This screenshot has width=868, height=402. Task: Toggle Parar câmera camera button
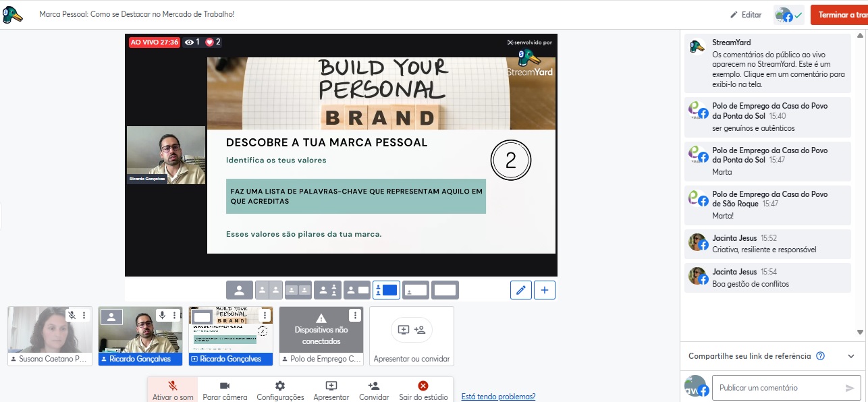coord(225,386)
